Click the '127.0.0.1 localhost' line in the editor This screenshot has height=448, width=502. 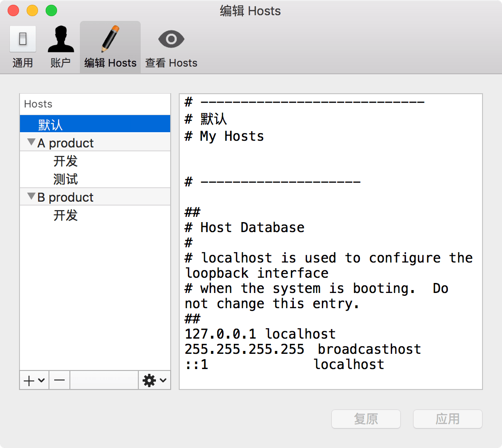tap(261, 334)
